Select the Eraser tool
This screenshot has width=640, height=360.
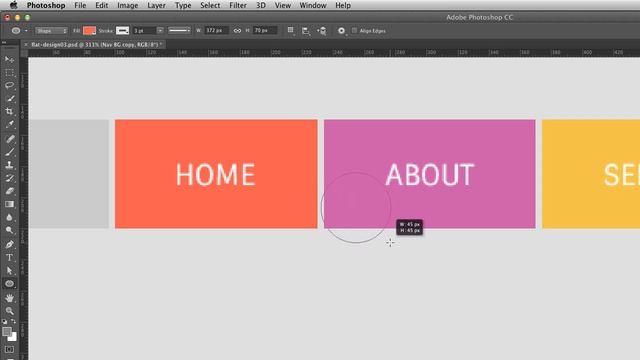tap(9, 191)
